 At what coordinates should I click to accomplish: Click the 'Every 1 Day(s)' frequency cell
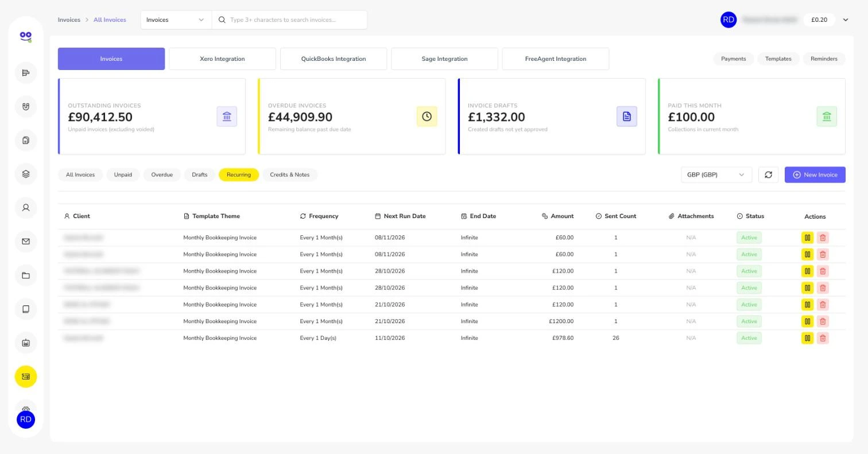[x=318, y=338]
